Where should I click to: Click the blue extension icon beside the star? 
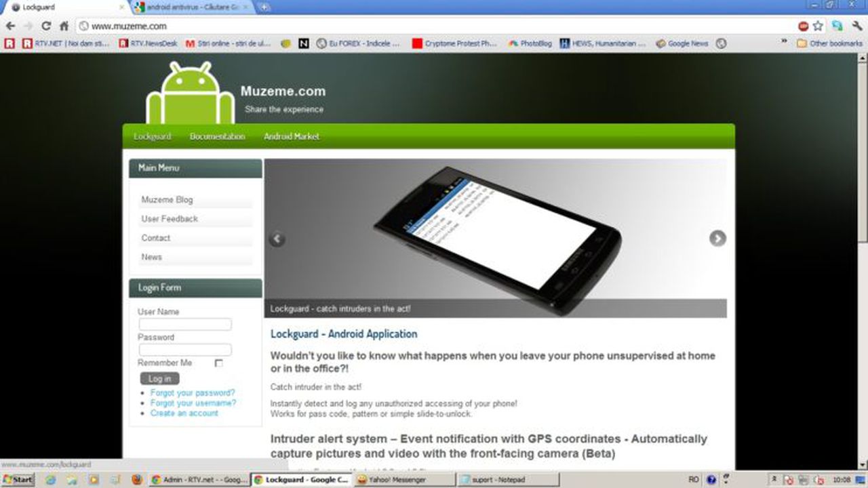click(837, 26)
